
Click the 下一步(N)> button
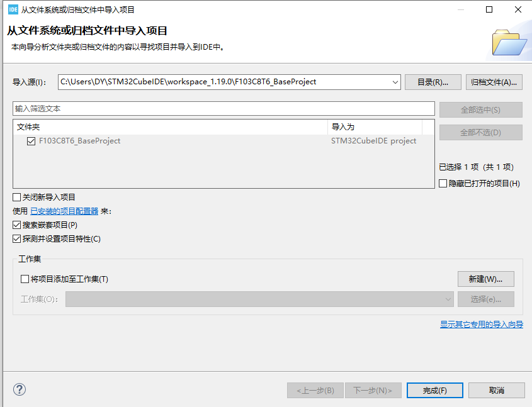373,391
